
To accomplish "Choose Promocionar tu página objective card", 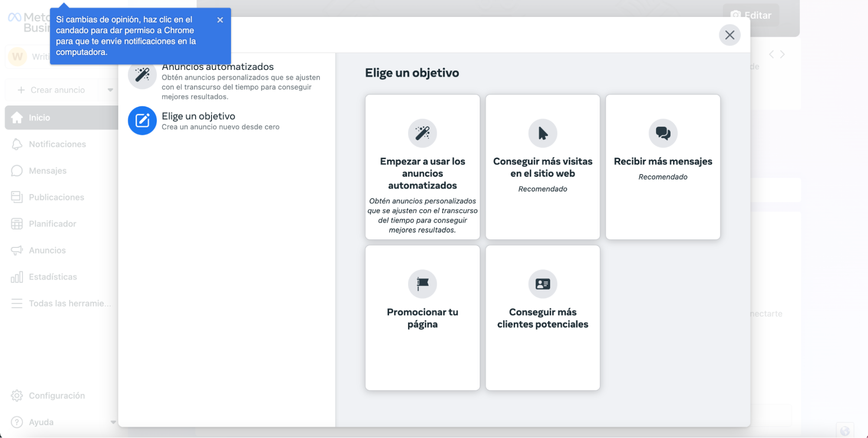I will pyautogui.click(x=422, y=318).
